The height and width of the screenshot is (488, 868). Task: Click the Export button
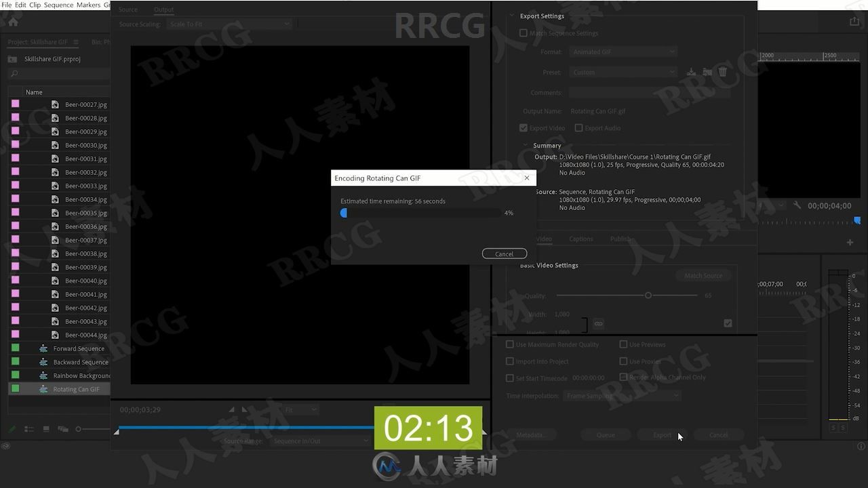(662, 435)
